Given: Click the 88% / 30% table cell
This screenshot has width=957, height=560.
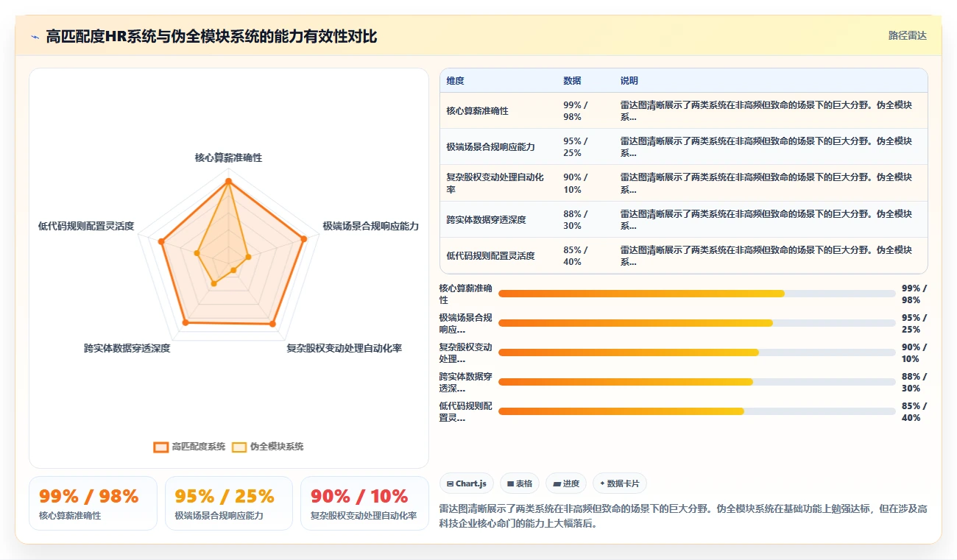Looking at the screenshot, I should coord(576,219).
